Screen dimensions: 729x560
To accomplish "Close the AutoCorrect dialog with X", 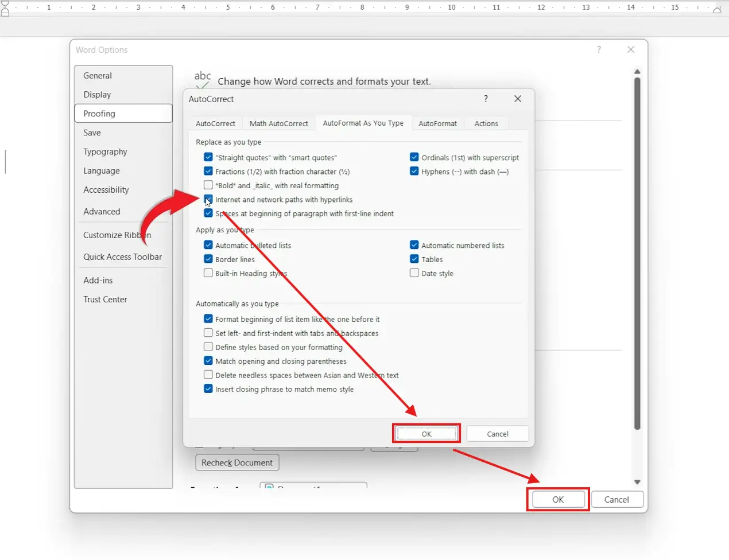I will pos(518,99).
